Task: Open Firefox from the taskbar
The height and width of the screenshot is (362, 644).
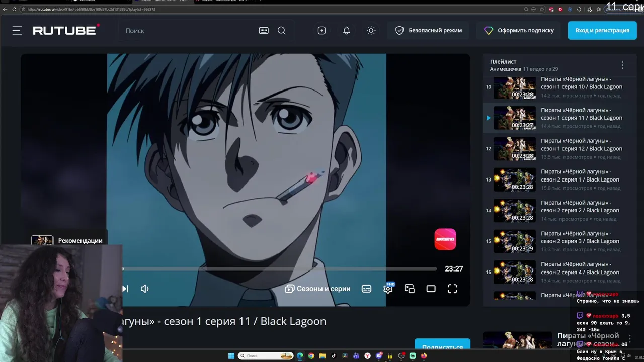Action: coord(424,356)
